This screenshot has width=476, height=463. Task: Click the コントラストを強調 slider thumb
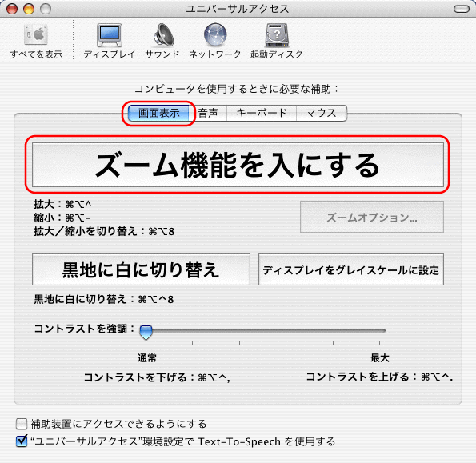(x=146, y=333)
